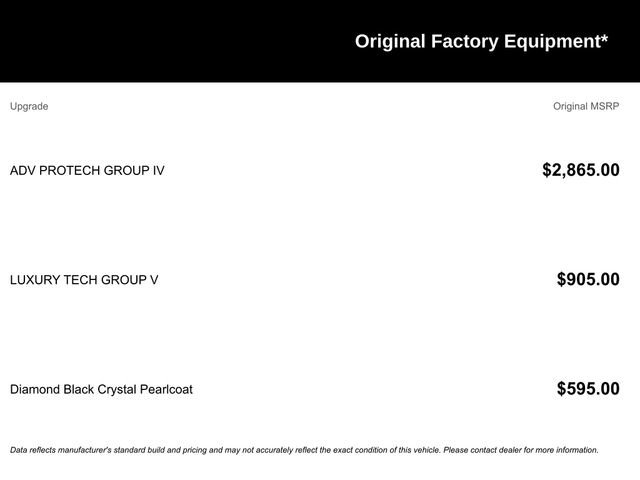This screenshot has width=640, height=480.
Task: Click the Original Factory Equipment heading
Action: pyautogui.click(x=480, y=41)
